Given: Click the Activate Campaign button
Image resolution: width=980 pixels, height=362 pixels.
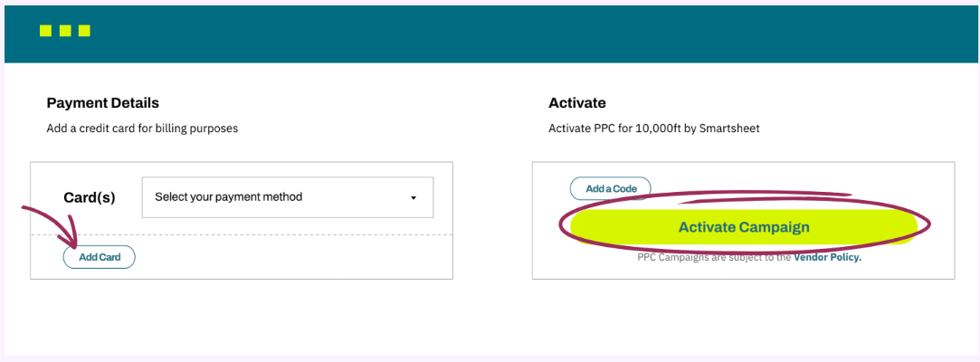Looking at the screenshot, I should point(744,227).
